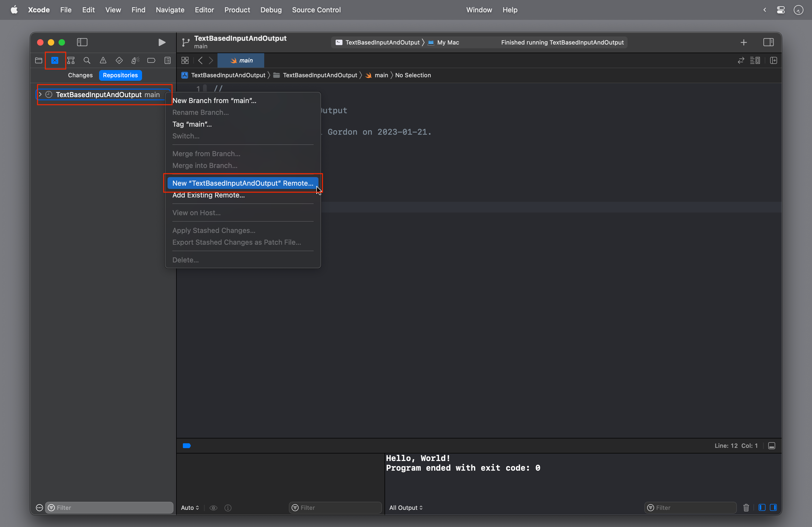Open the Test navigator diamond icon

119,60
